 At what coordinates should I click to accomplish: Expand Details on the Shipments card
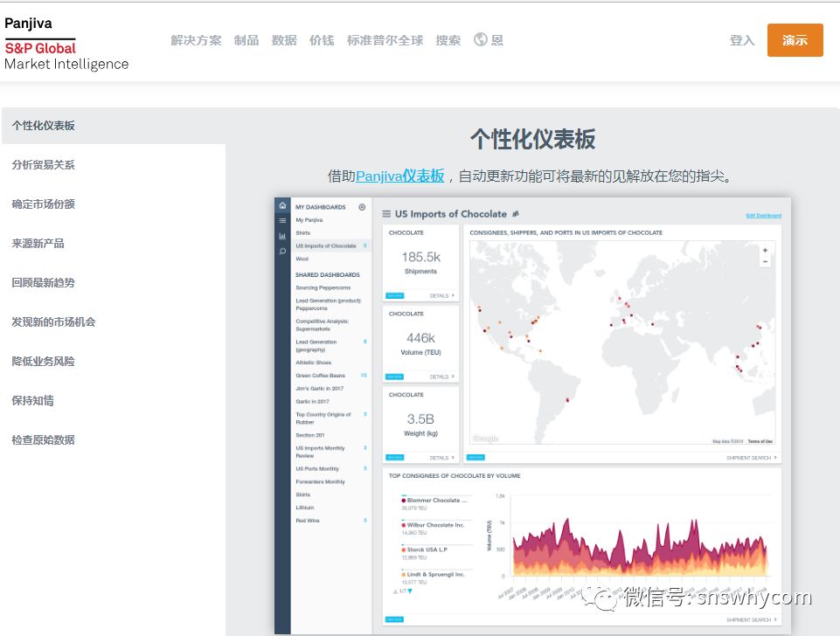[441, 296]
